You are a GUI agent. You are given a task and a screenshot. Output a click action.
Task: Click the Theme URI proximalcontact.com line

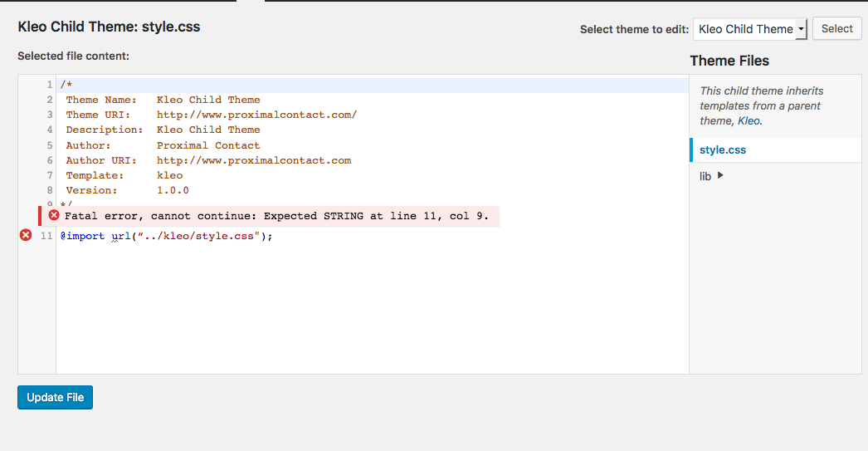[x=212, y=115]
